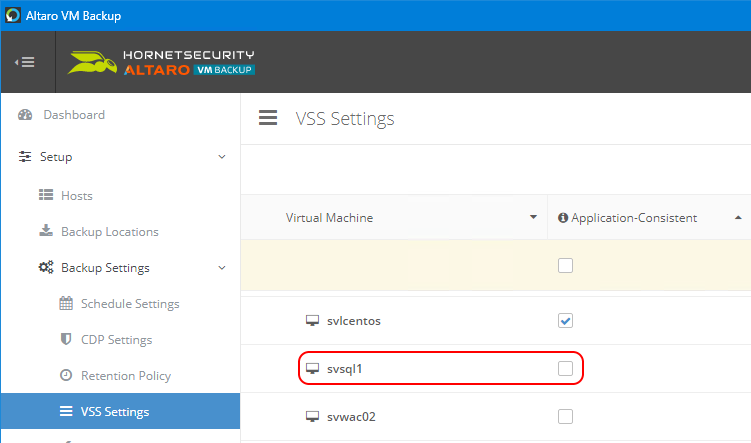Screen dimensions: 751x443
Task: Click the Backup Settings gears icon
Action: click(46, 267)
